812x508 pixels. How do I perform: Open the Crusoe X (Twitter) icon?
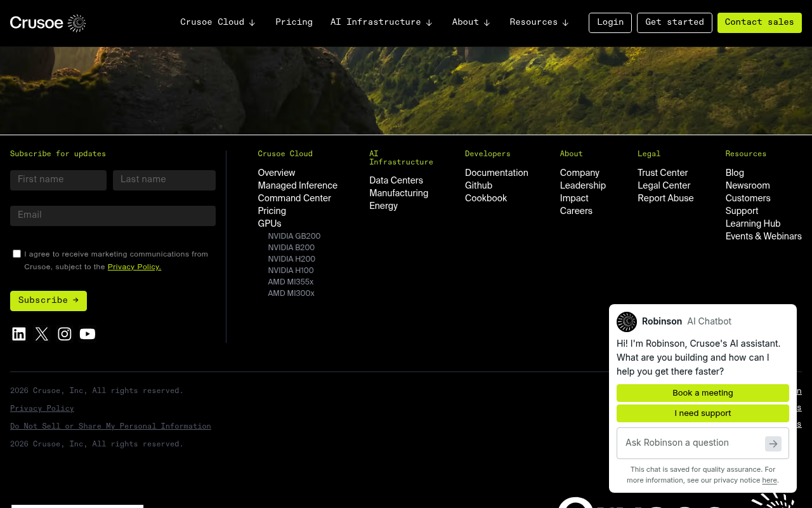pyautogui.click(x=42, y=334)
